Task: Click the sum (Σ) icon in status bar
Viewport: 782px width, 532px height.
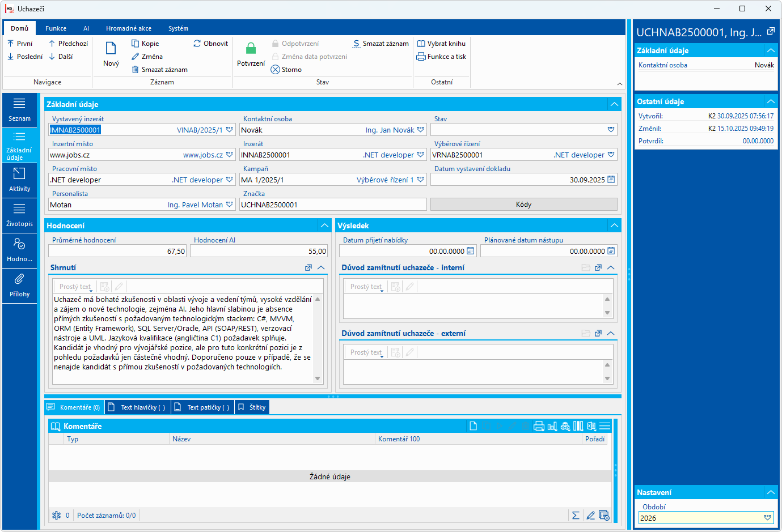Action: [x=576, y=516]
